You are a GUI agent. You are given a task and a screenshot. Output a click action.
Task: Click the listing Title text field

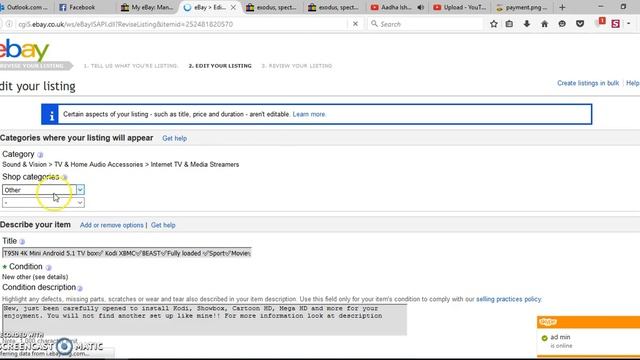pyautogui.click(x=127, y=253)
